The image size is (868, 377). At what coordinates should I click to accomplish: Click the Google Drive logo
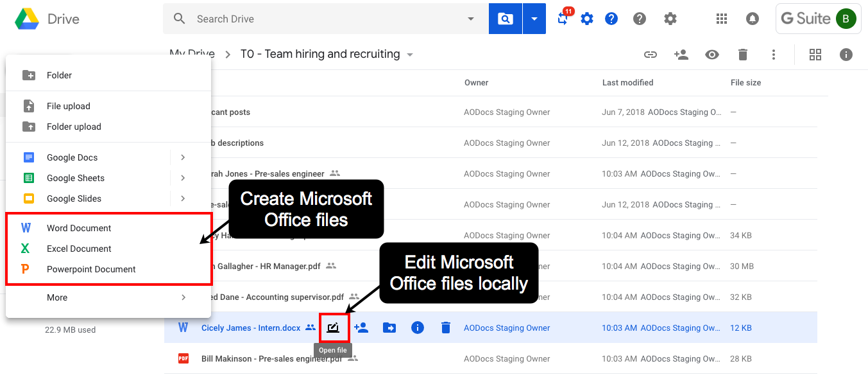click(x=26, y=19)
